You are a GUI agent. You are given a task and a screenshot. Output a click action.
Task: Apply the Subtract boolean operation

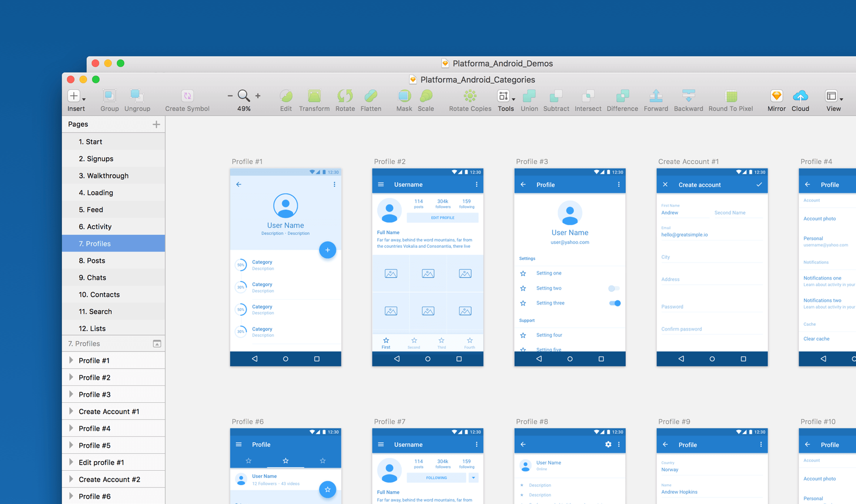[556, 96]
